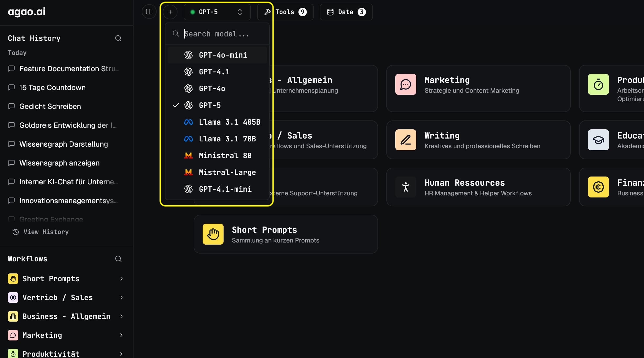
Task: Click the Meta logo beside Llama 3.1 405B
Action: 188,122
